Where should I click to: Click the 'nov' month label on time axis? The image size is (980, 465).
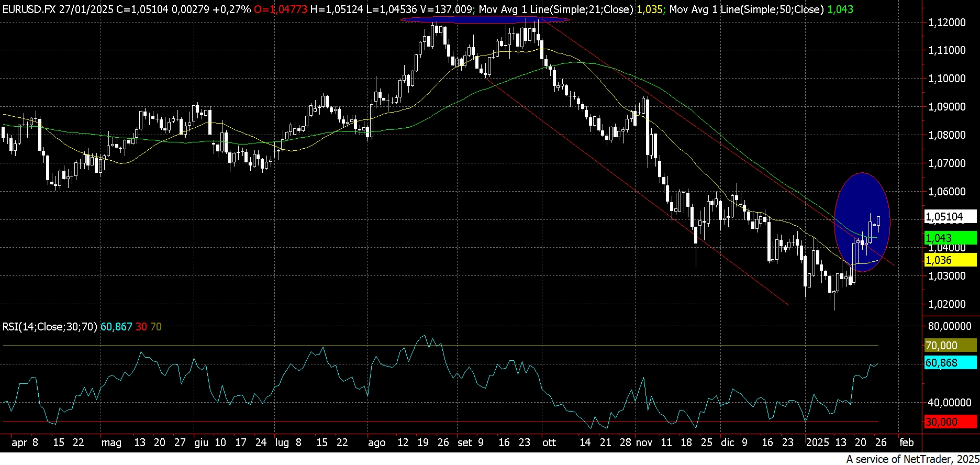pos(644,442)
